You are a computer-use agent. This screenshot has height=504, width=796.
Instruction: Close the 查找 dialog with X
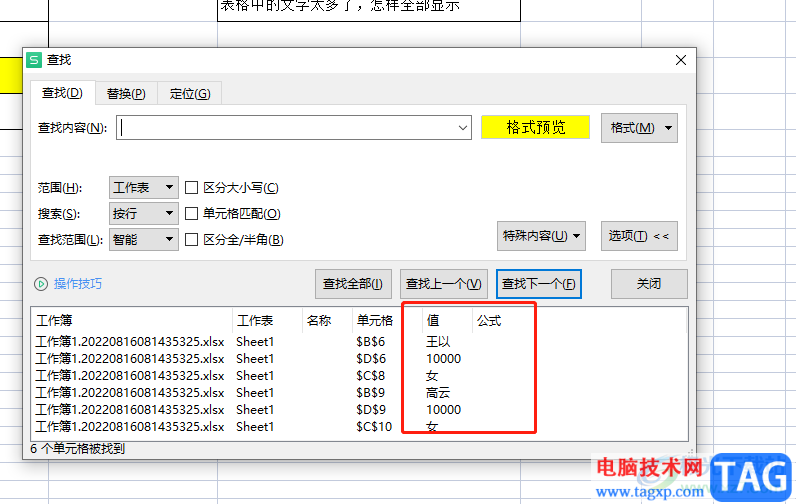point(681,60)
